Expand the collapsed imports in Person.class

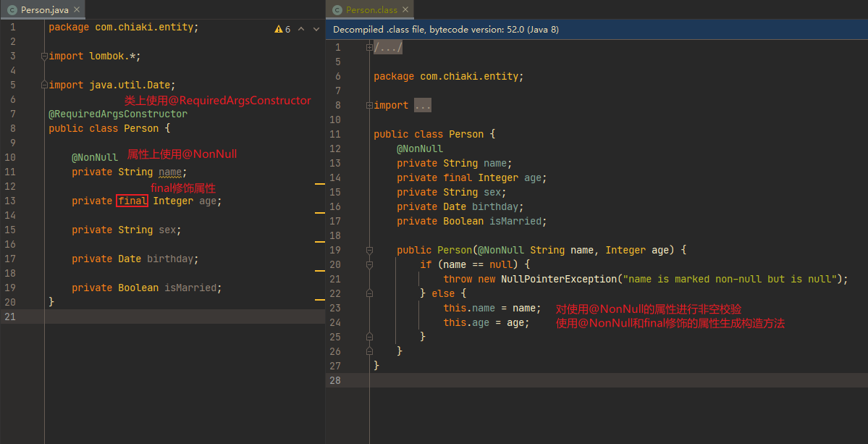tap(369, 105)
